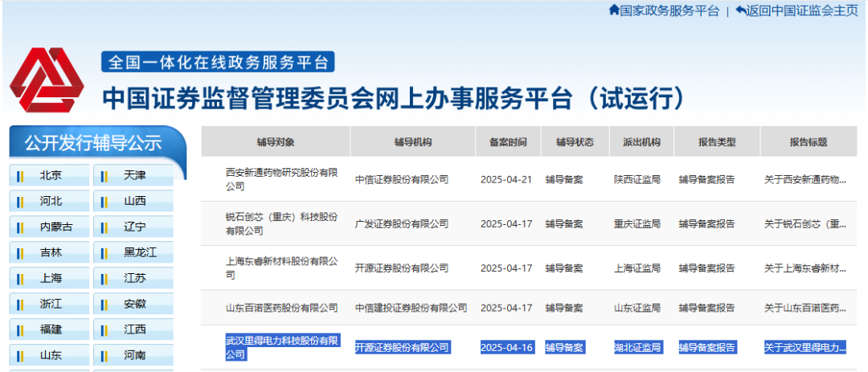Click the 派出机构 column header

pos(641,141)
